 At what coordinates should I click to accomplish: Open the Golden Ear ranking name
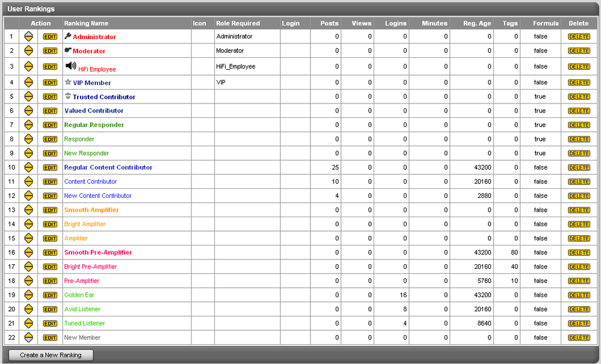click(79, 295)
